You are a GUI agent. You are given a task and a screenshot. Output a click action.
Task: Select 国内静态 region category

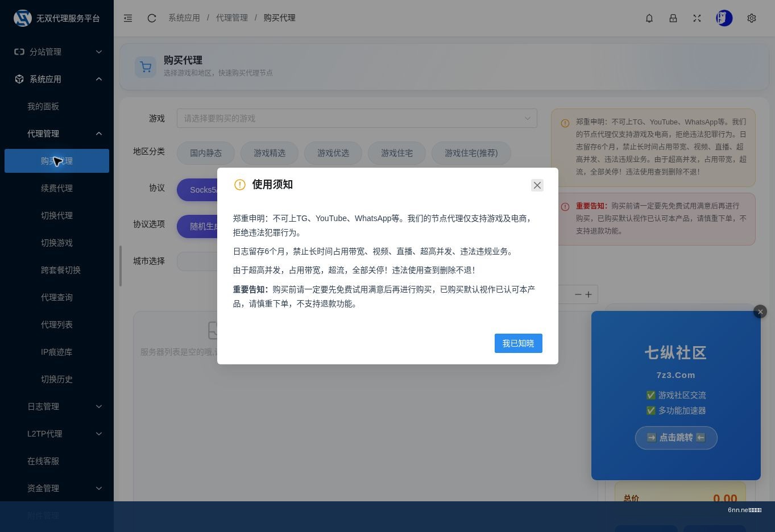(206, 153)
